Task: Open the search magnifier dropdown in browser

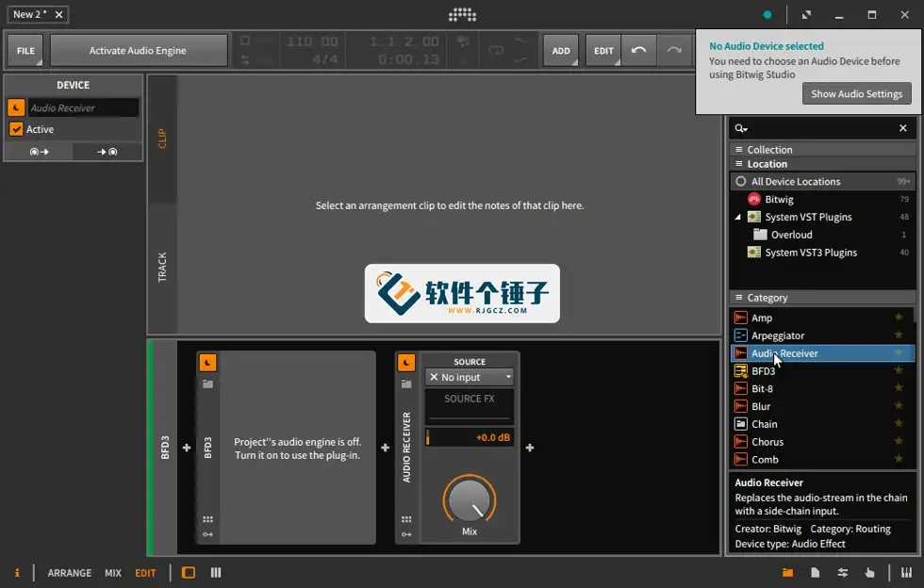Action: pyautogui.click(x=741, y=128)
